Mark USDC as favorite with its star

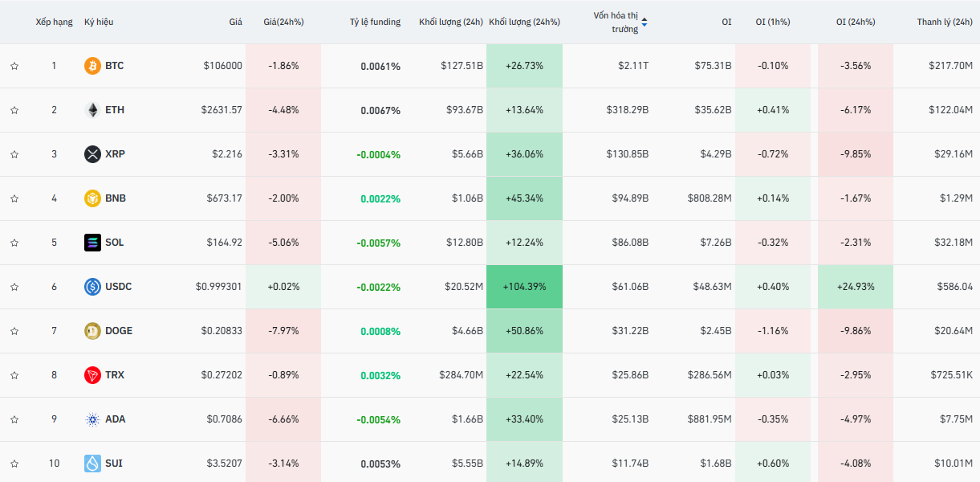(14, 287)
